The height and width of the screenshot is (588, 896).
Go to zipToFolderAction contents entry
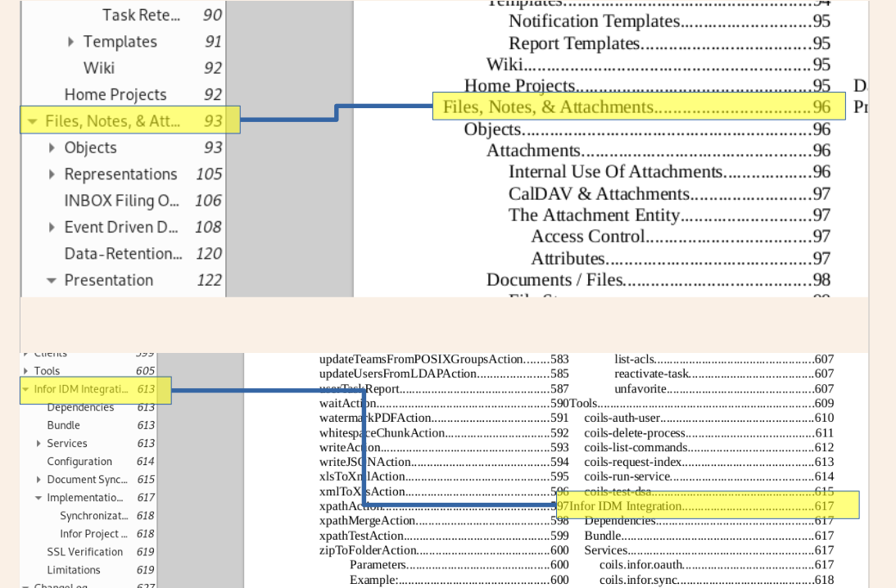tap(444, 550)
